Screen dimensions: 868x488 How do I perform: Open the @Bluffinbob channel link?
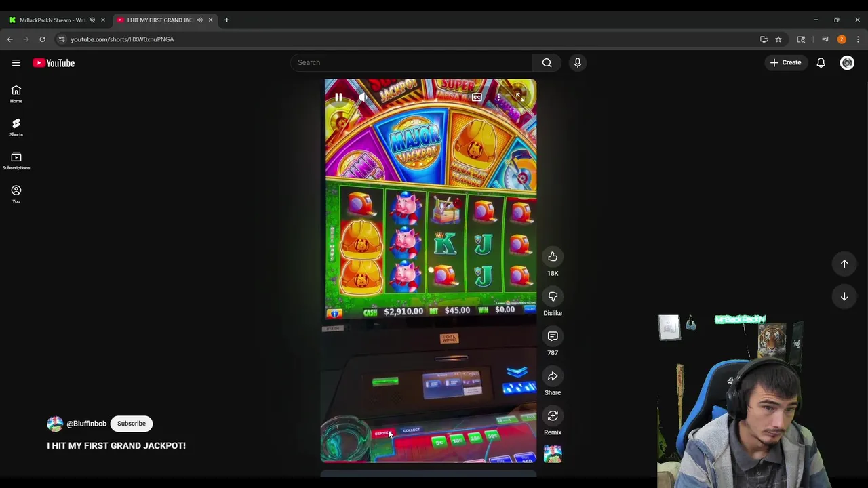click(86, 424)
